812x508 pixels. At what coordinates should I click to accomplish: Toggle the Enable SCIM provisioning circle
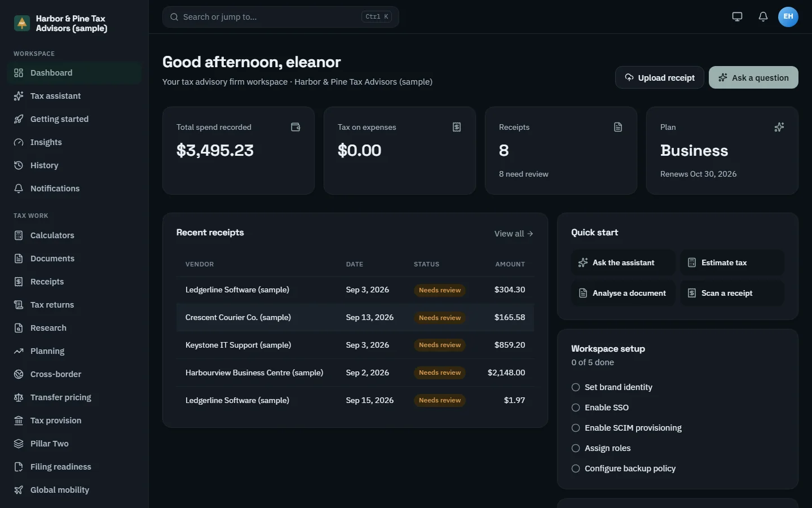tap(576, 428)
